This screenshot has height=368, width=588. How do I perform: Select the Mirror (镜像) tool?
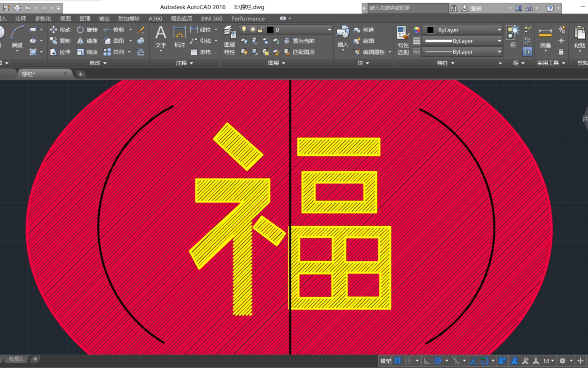pos(87,41)
